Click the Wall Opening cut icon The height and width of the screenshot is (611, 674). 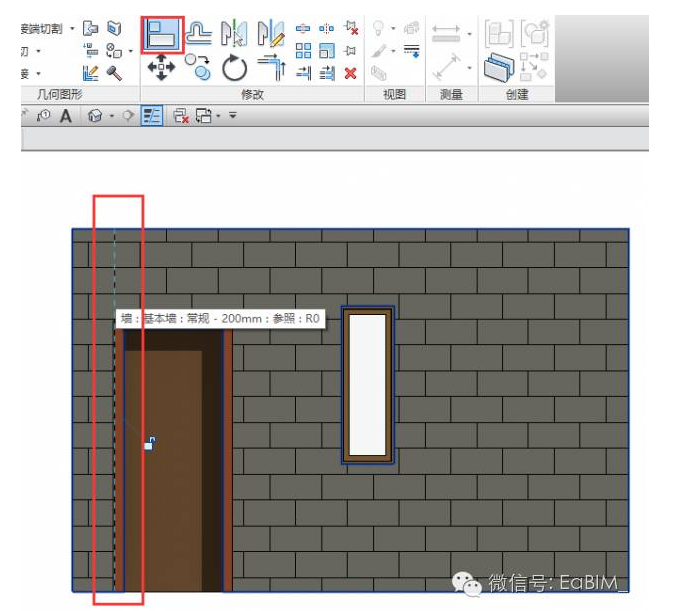114,28
